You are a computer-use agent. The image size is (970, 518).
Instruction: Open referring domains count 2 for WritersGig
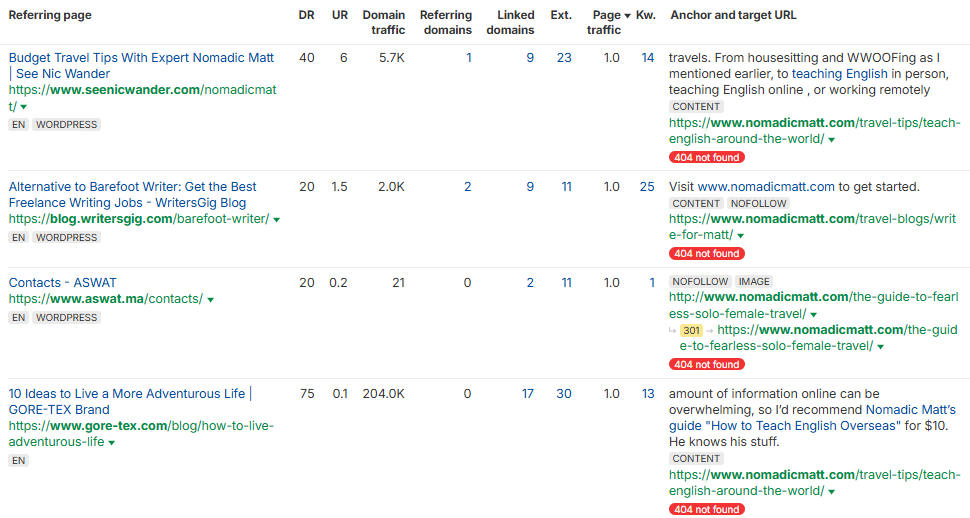click(468, 186)
